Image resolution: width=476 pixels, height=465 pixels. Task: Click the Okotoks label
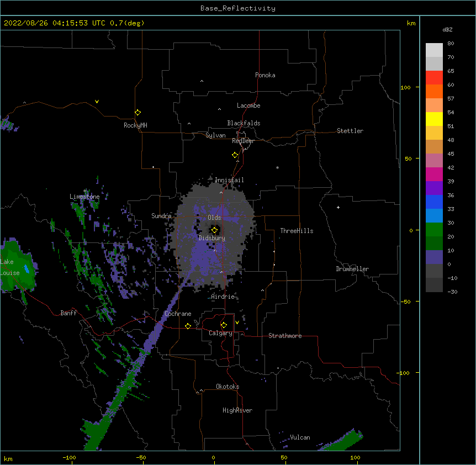(228, 387)
